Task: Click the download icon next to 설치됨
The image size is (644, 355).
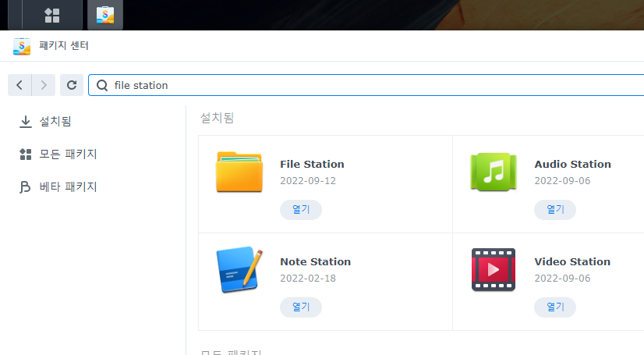Action: (x=26, y=122)
